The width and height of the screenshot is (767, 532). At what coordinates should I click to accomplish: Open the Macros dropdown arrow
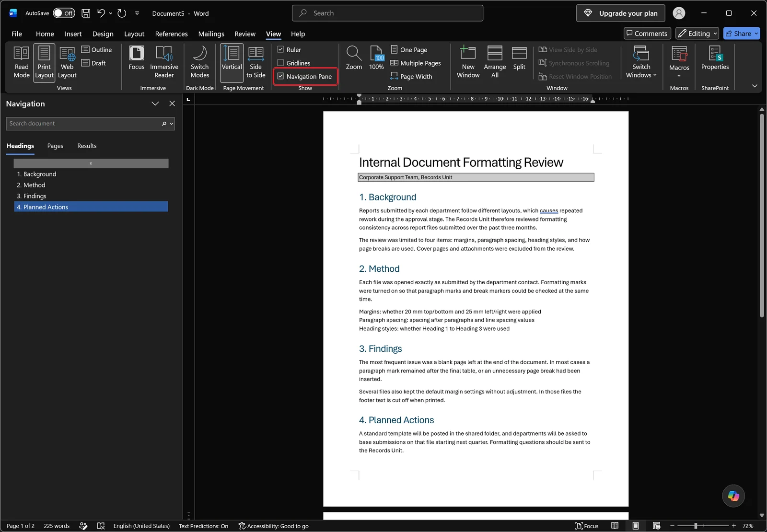tap(679, 75)
